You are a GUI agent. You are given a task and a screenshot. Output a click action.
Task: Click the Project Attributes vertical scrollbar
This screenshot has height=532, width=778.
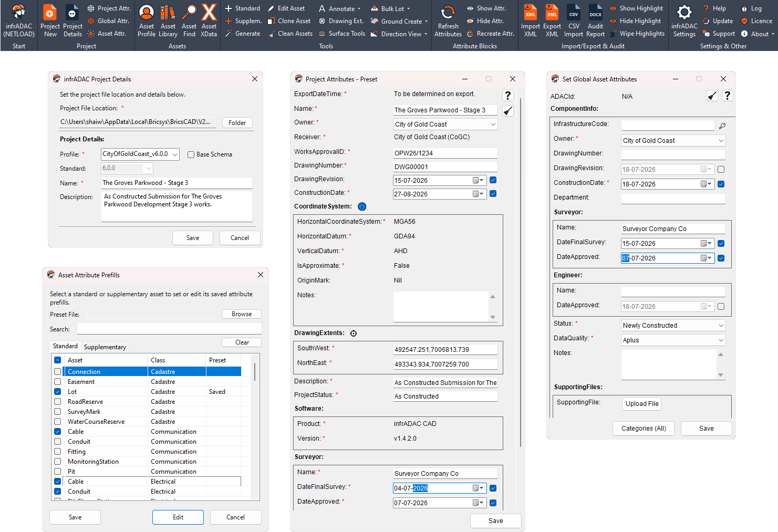[521, 273]
